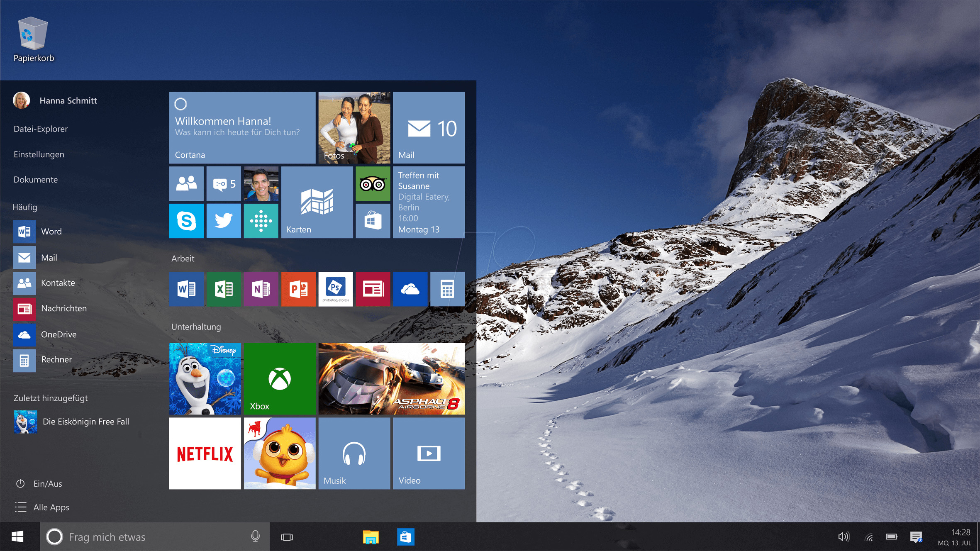
Task: Open the Twitter tile
Action: point(224,221)
